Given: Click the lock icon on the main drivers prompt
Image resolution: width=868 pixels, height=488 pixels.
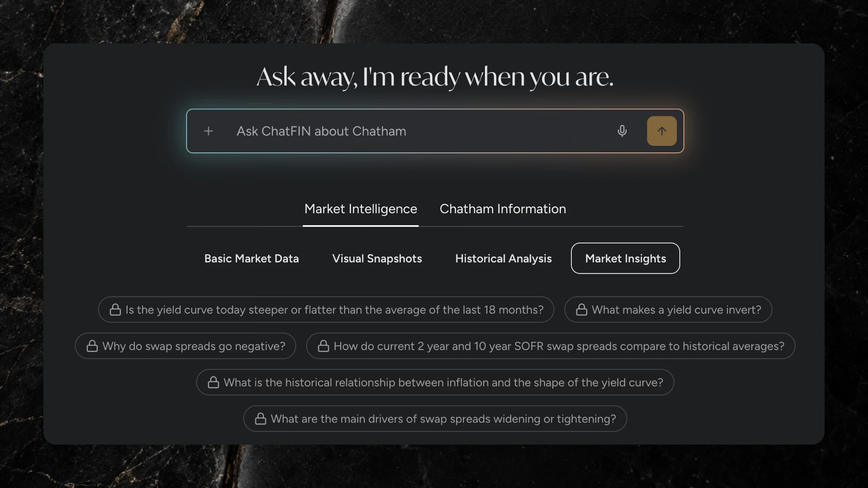Looking at the screenshot, I should click(x=260, y=419).
